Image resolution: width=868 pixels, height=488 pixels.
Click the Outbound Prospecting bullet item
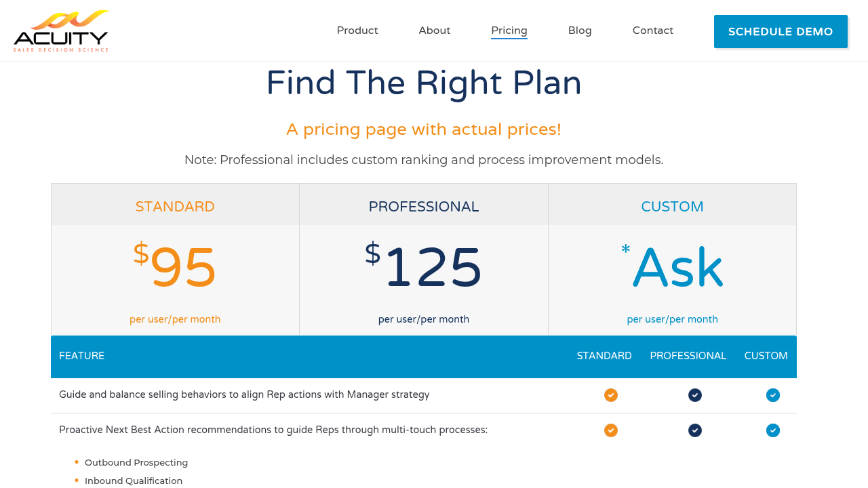pyautogui.click(x=136, y=462)
